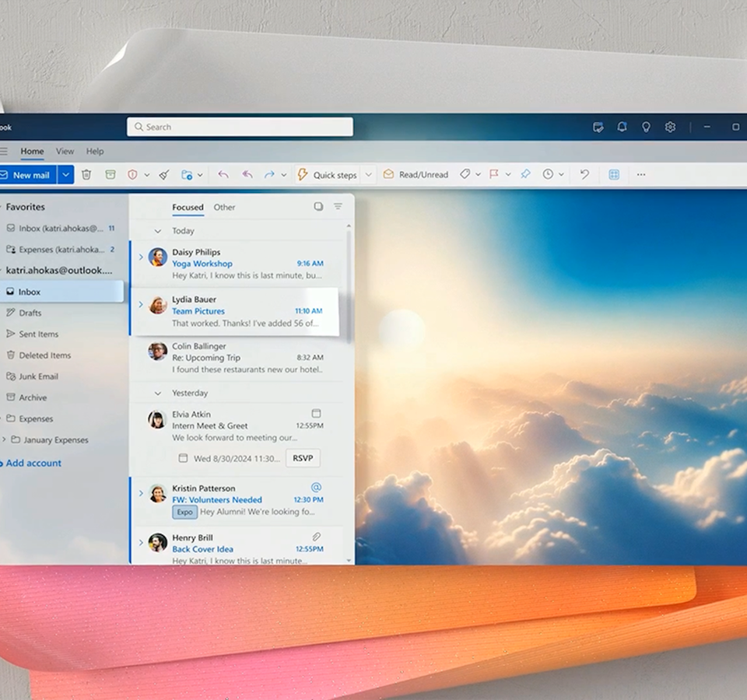Open notifications bell icon

coord(622,127)
